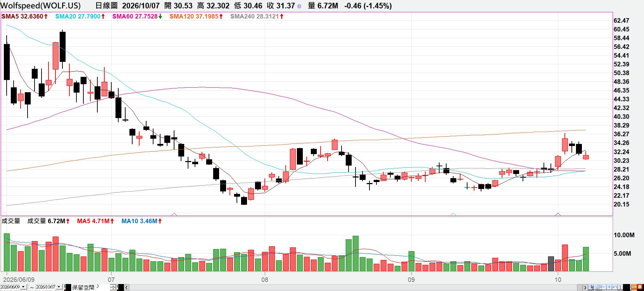
Task: Click the red number 1 icon
Action: pos(620,287)
